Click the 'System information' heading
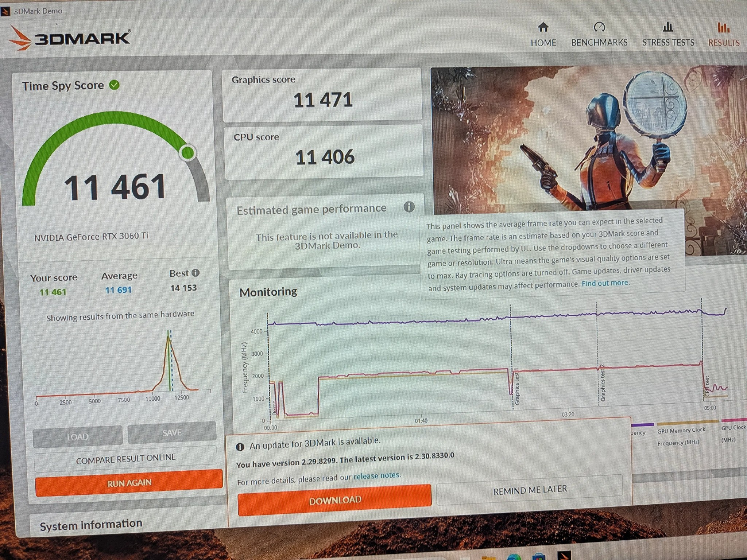Viewport: 747px width, 560px height. (x=91, y=525)
